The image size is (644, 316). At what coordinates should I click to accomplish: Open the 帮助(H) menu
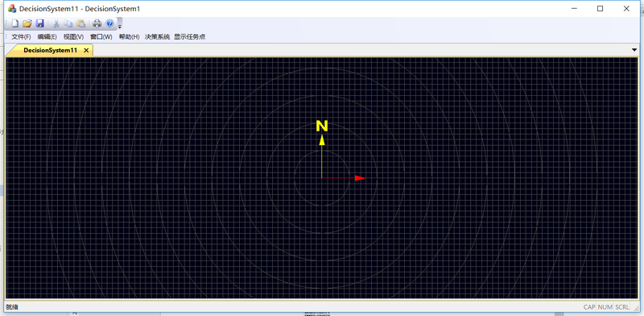(x=130, y=36)
